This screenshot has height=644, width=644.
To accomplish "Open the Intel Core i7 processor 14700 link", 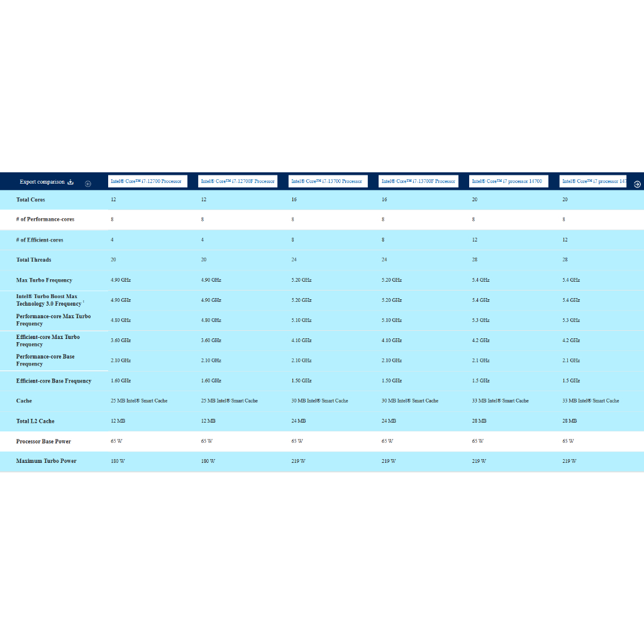I will 507,181.
